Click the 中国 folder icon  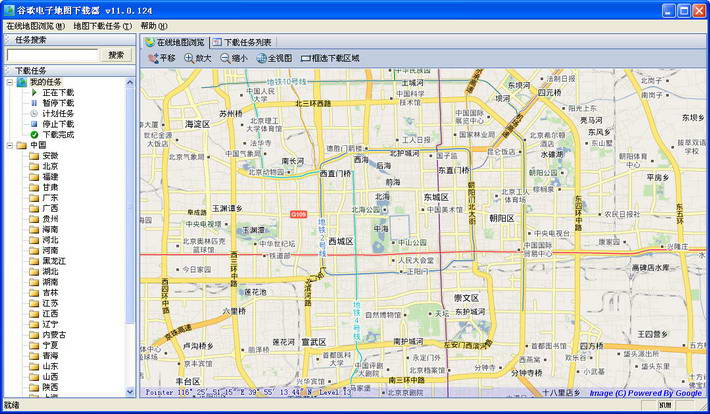tap(21, 145)
